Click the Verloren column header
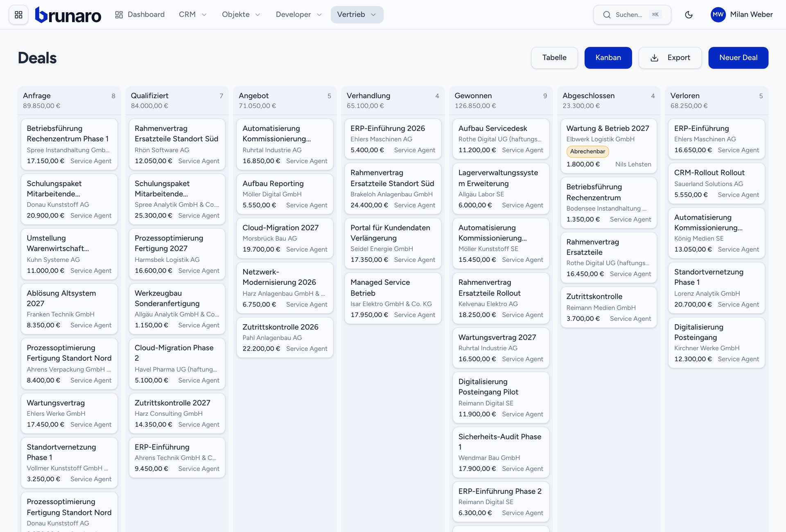Viewport: 786px width, 532px height. (716, 100)
